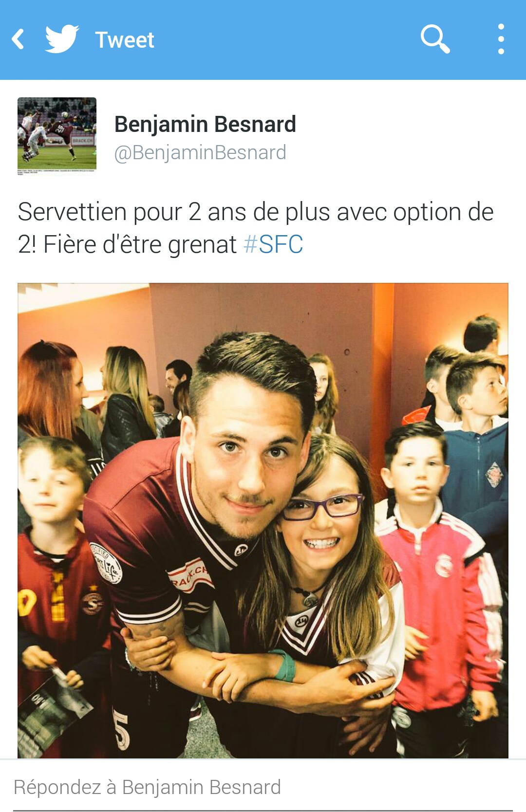Click the Twitter bird logo

tap(62, 38)
